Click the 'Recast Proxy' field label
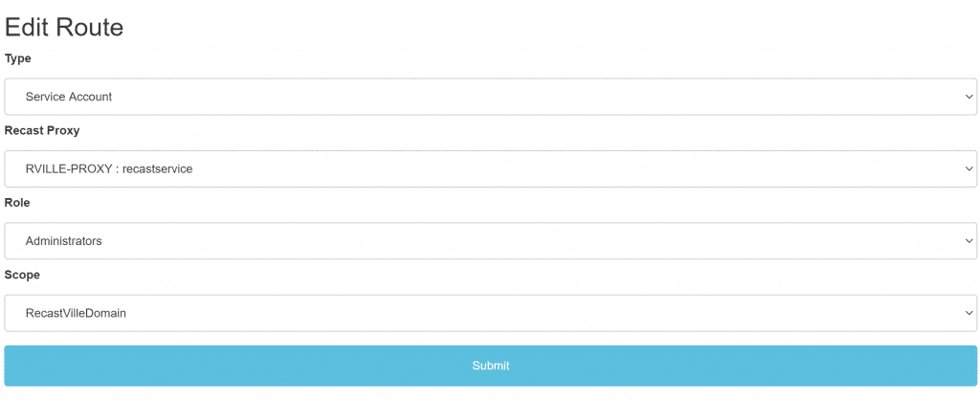The height and width of the screenshot is (400, 980). coord(42,130)
